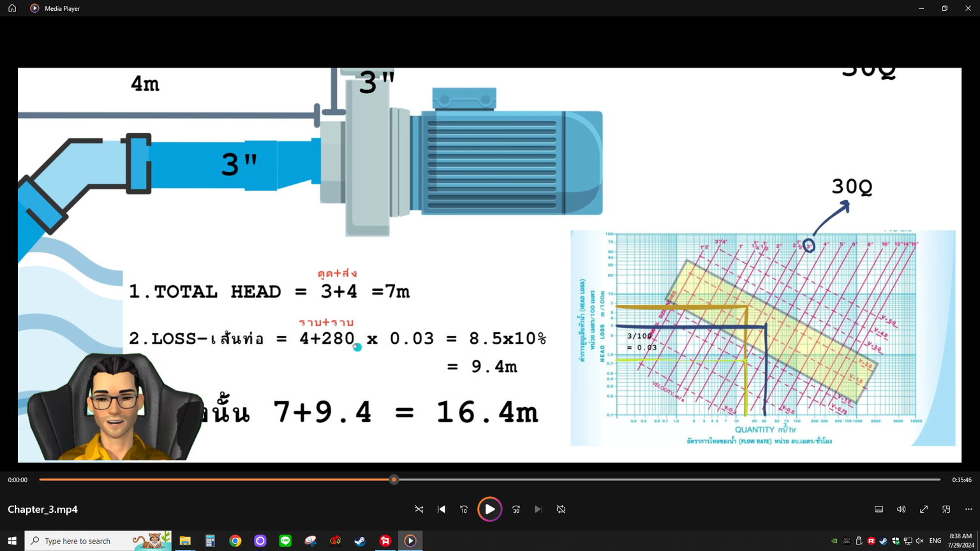This screenshot has height=551, width=980.
Task: Open the more options menu
Action: 969,509
